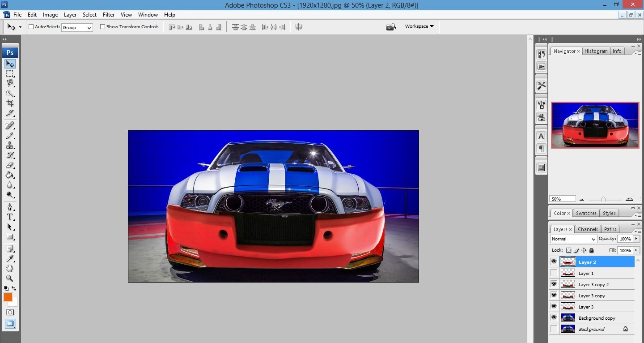The width and height of the screenshot is (644, 343).
Task: Click the Navigator zoom percentage field
Action: tap(563, 199)
